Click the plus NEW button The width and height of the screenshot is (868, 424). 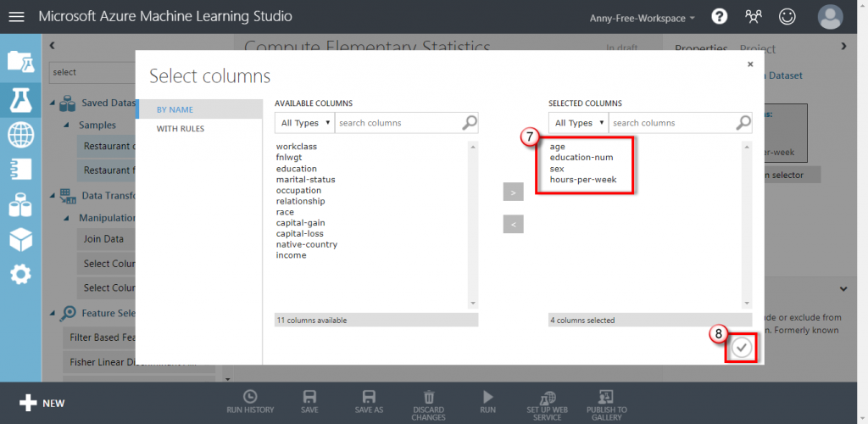point(42,403)
